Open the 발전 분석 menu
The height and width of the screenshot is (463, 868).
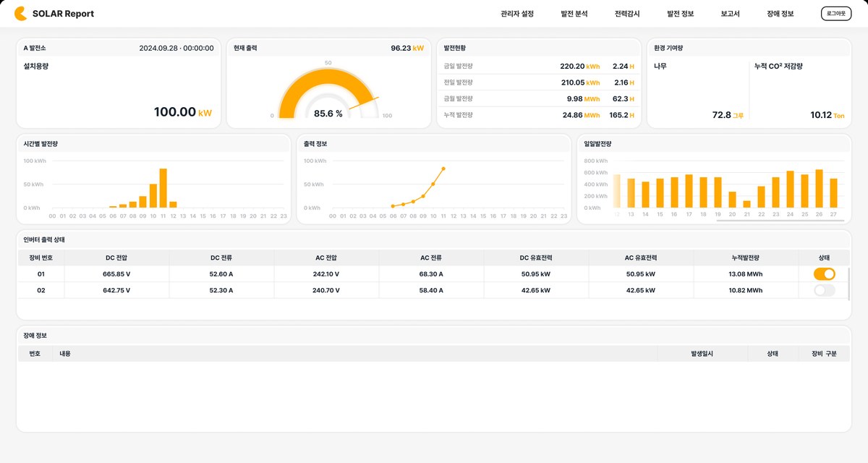(x=574, y=14)
